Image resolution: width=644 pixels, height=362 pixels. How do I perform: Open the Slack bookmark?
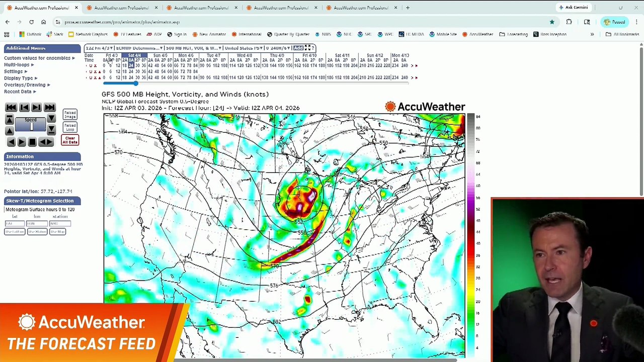point(54,34)
